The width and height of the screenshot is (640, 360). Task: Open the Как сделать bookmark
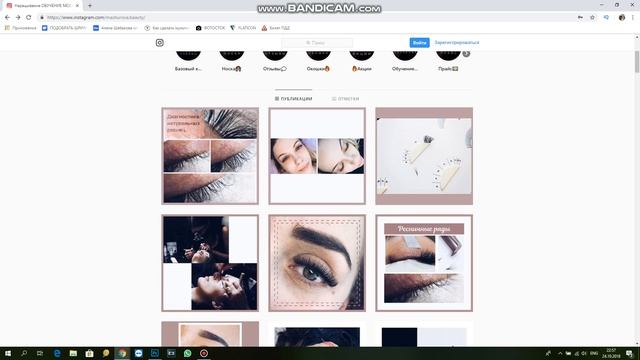(x=167, y=28)
